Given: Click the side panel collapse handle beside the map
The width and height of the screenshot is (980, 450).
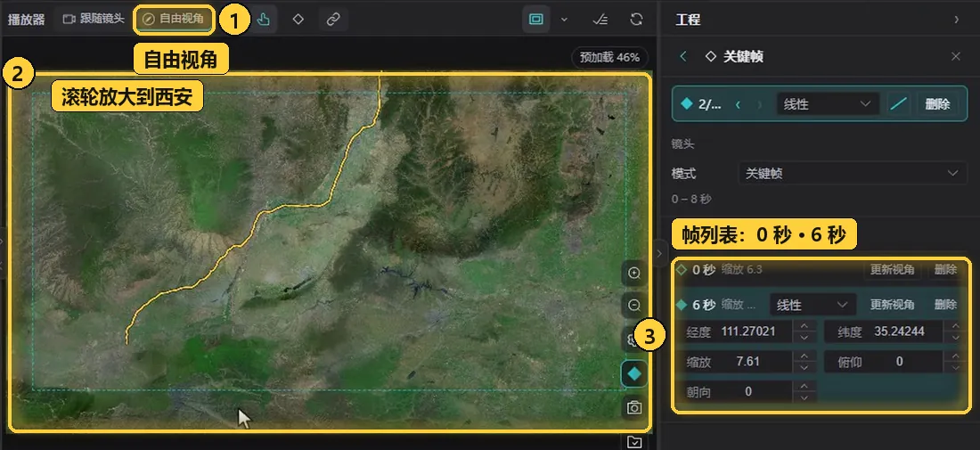Looking at the screenshot, I should tap(660, 253).
